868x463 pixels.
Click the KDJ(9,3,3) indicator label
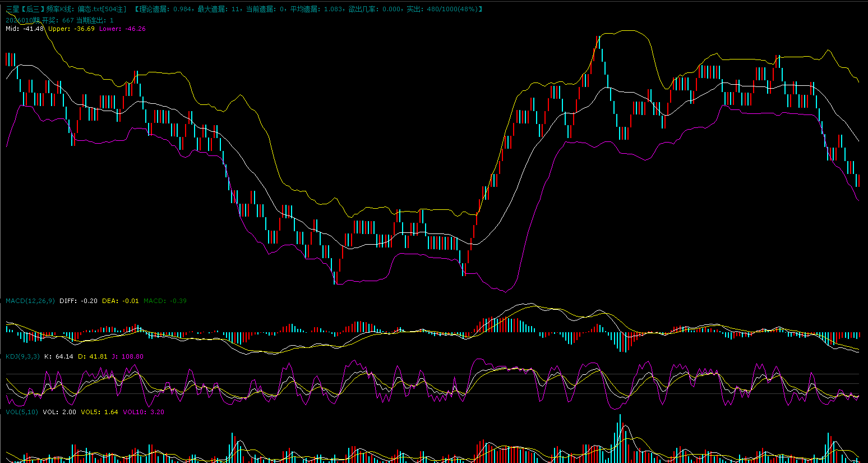click(x=22, y=356)
